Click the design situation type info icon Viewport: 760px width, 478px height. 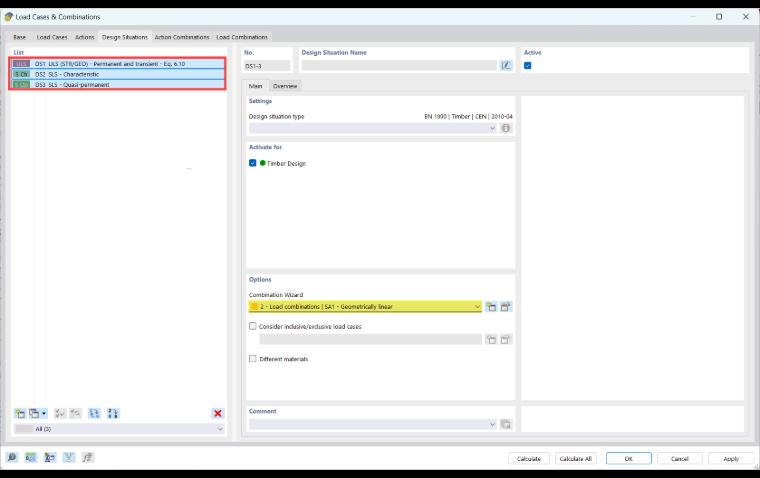tap(506, 128)
